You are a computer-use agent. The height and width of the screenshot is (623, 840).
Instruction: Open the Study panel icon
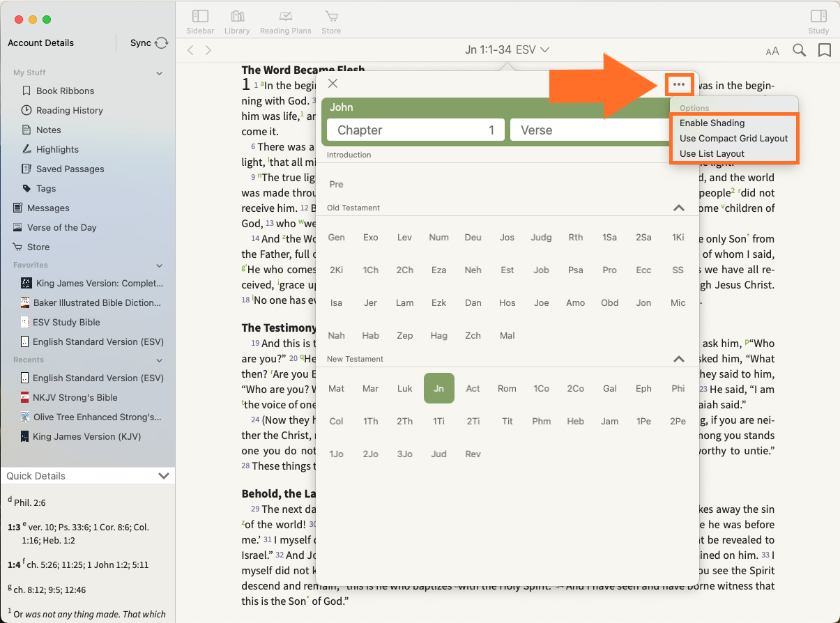pyautogui.click(x=818, y=16)
